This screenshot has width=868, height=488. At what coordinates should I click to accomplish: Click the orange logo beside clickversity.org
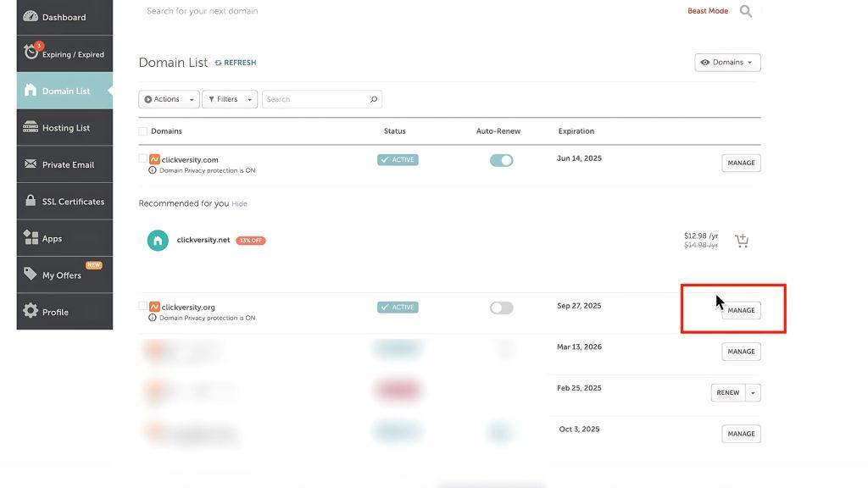click(x=154, y=307)
